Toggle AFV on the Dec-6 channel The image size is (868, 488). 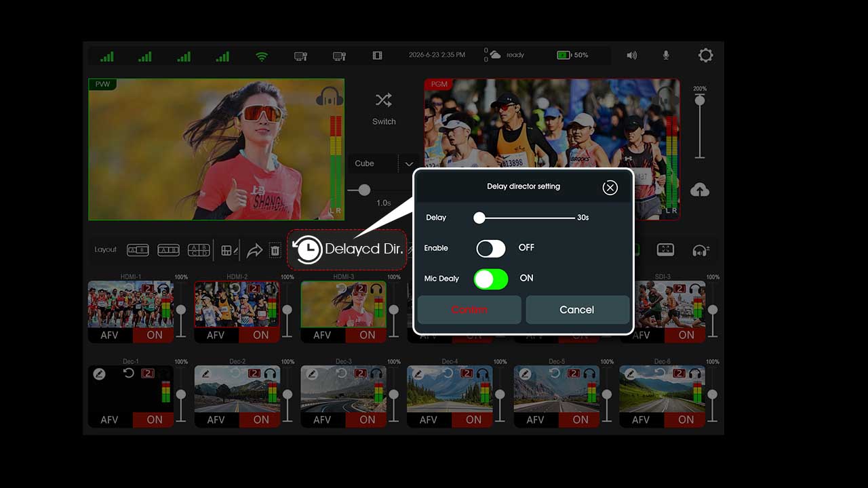pos(641,420)
